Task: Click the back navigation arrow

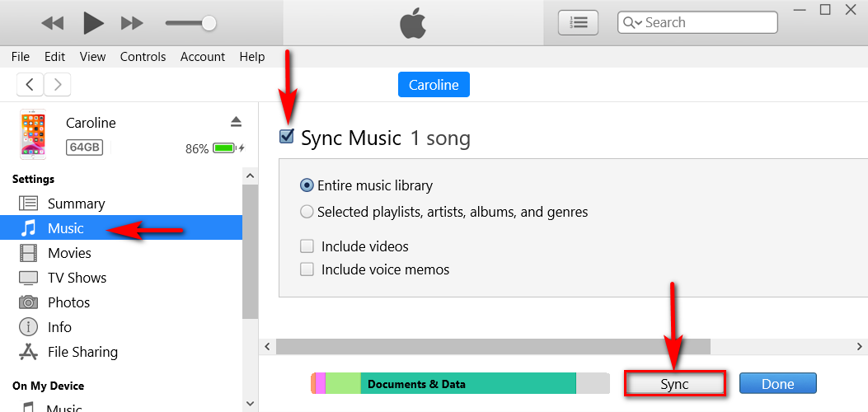Action: coord(30,84)
